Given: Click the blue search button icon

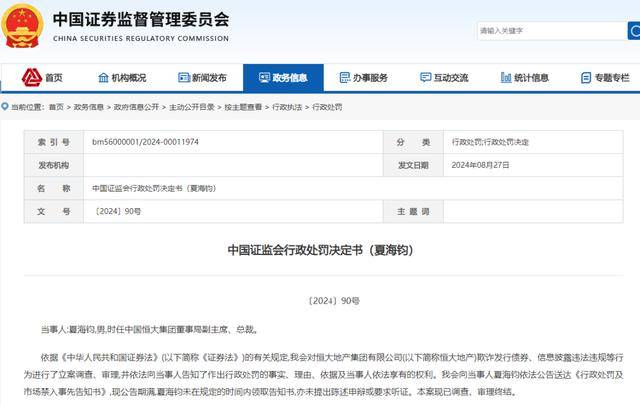Looking at the screenshot, I should [634, 31].
